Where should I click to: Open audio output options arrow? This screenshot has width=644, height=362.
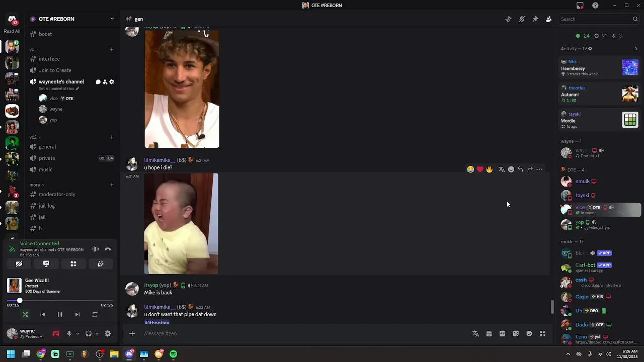(97, 334)
